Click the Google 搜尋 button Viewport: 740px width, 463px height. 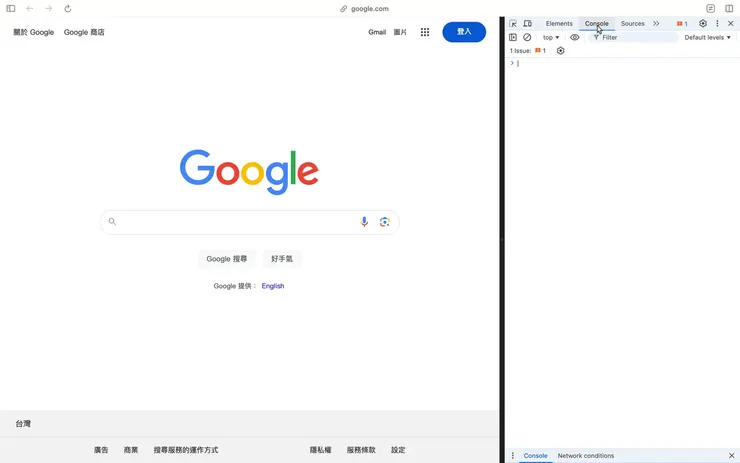[227, 259]
